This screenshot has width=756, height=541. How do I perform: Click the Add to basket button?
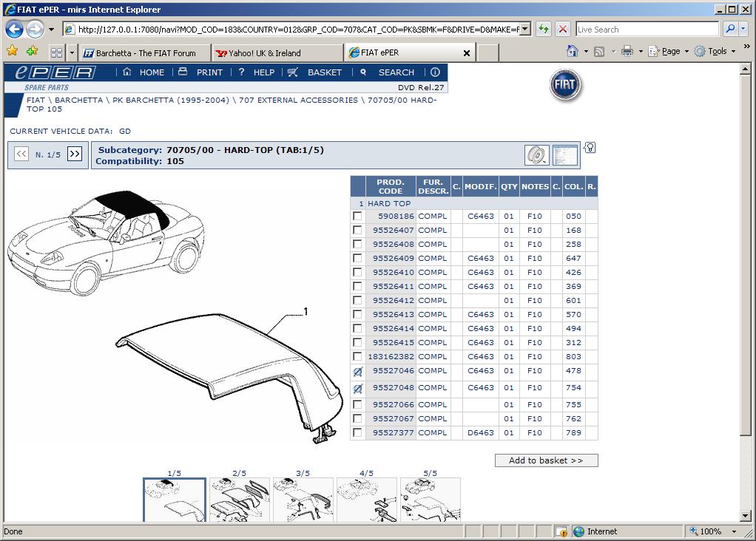pos(546,460)
